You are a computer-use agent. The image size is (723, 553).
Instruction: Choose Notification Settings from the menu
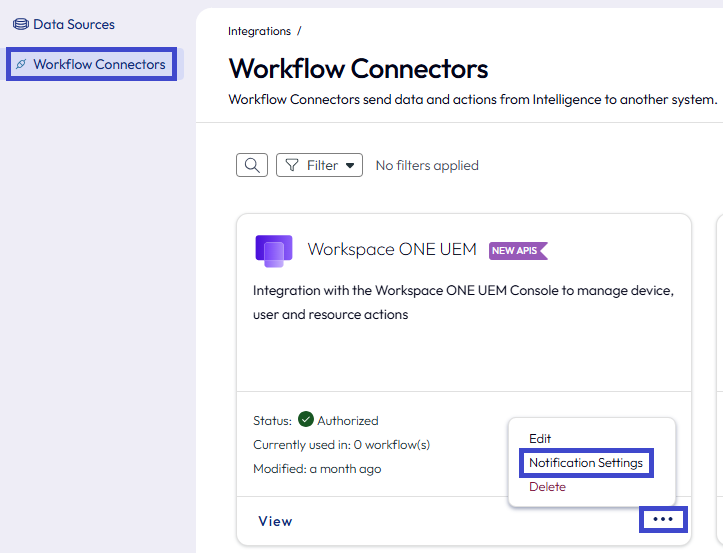(586, 463)
